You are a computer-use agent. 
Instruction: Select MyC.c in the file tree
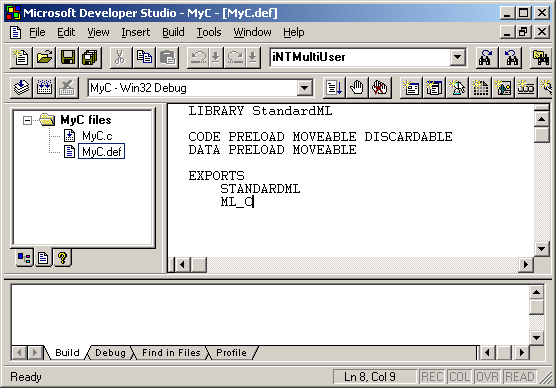point(97,136)
